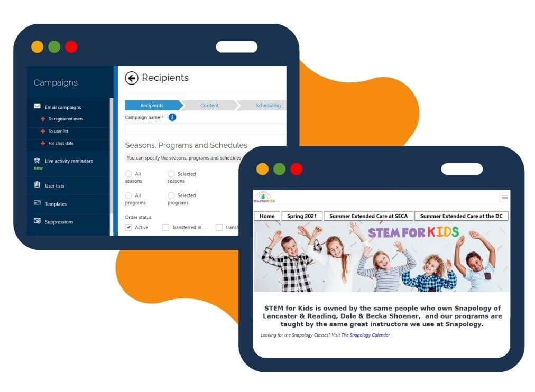The image size is (535, 392).
Task: Click the Order status label
Action: [138, 217]
